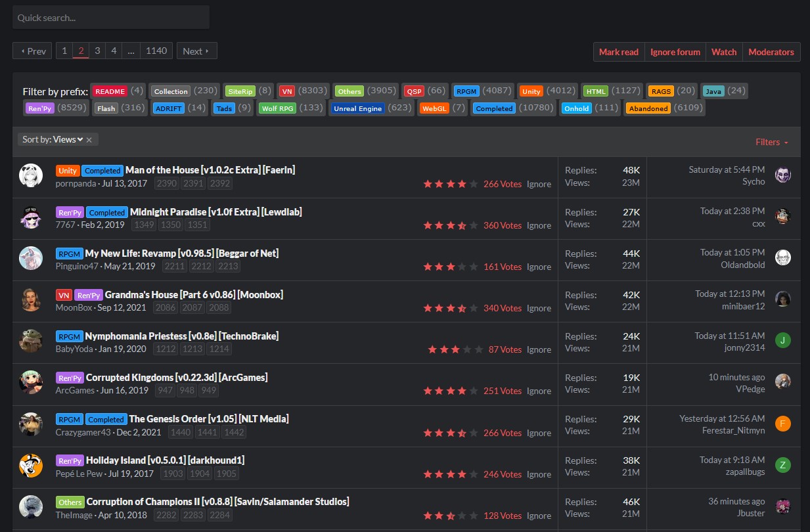Open jonny2314's green J avatar
810x532 pixels.
click(x=782, y=340)
